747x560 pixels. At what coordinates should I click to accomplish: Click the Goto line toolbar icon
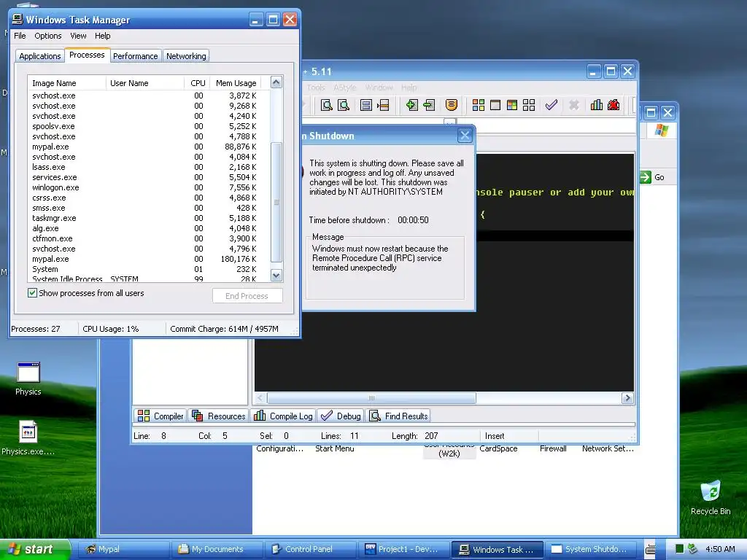click(x=383, y=105)
